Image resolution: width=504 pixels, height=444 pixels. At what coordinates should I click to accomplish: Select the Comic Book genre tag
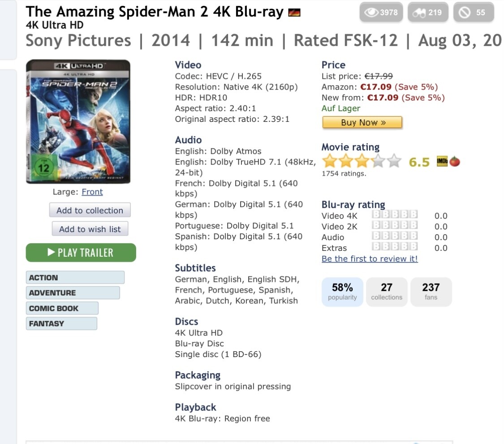pyautogui.click(x=62, y=308)
